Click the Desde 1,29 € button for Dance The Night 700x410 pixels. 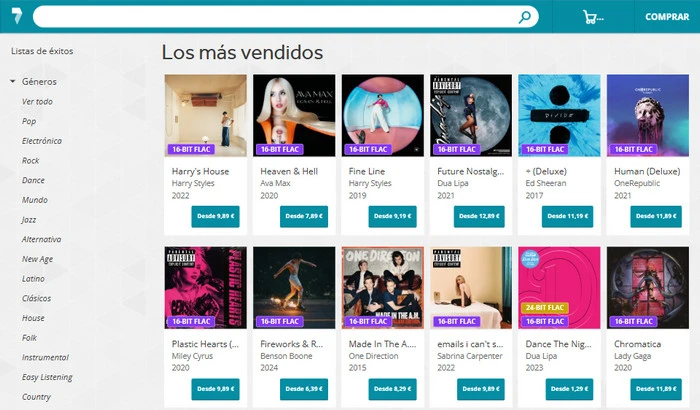569,389
